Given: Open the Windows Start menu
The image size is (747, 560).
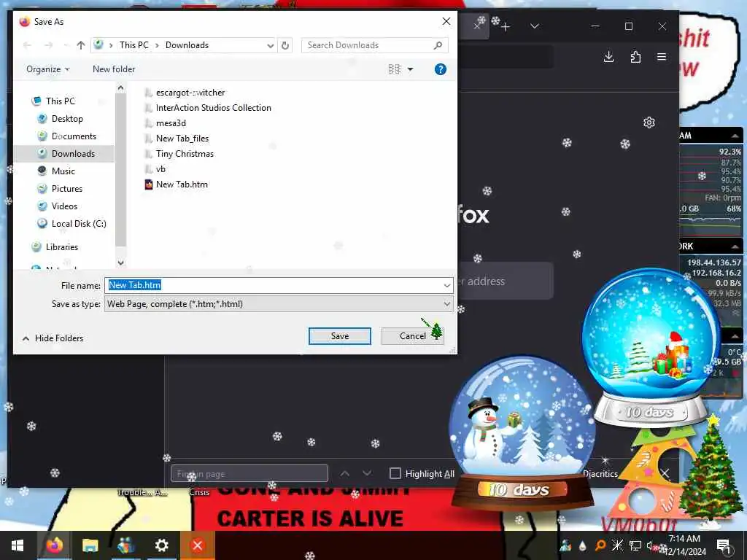Looking at the screenshot, I should pyautogui.click(x=18, y=545).
